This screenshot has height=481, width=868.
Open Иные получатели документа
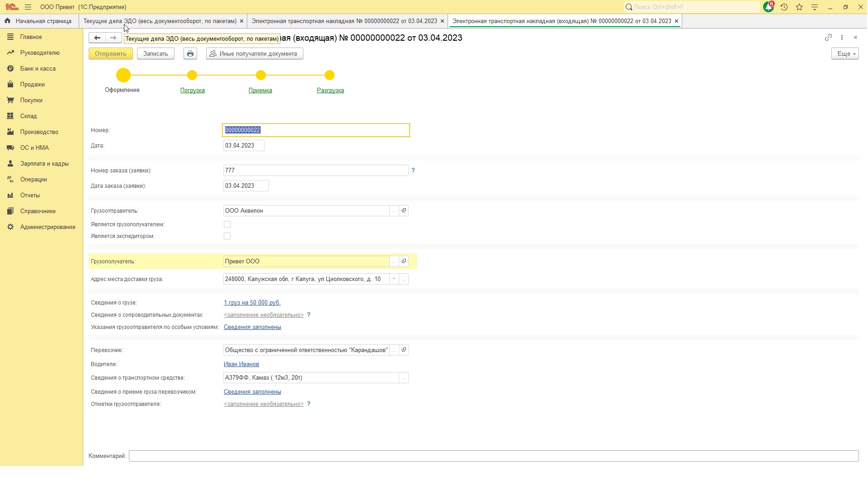pyautogui.click(x=255, y=54)
